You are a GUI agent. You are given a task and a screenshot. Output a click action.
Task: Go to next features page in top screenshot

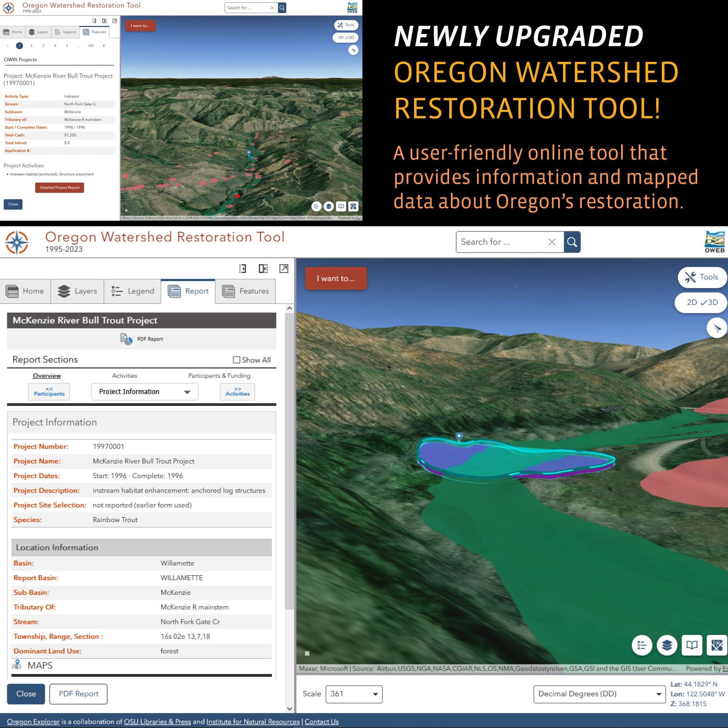(x=104, y=45)
